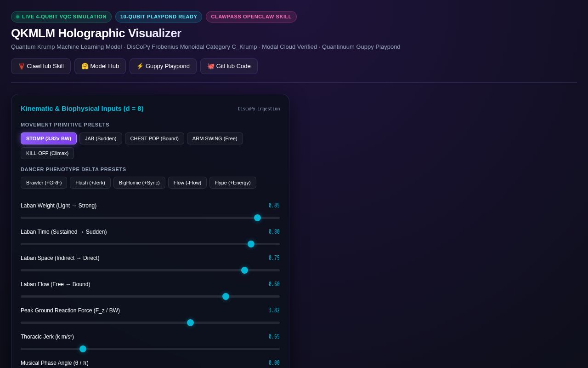Click the Laban Flow value 0.60
The height and width of the screenshot is (368, 588).
click(274, 284)
